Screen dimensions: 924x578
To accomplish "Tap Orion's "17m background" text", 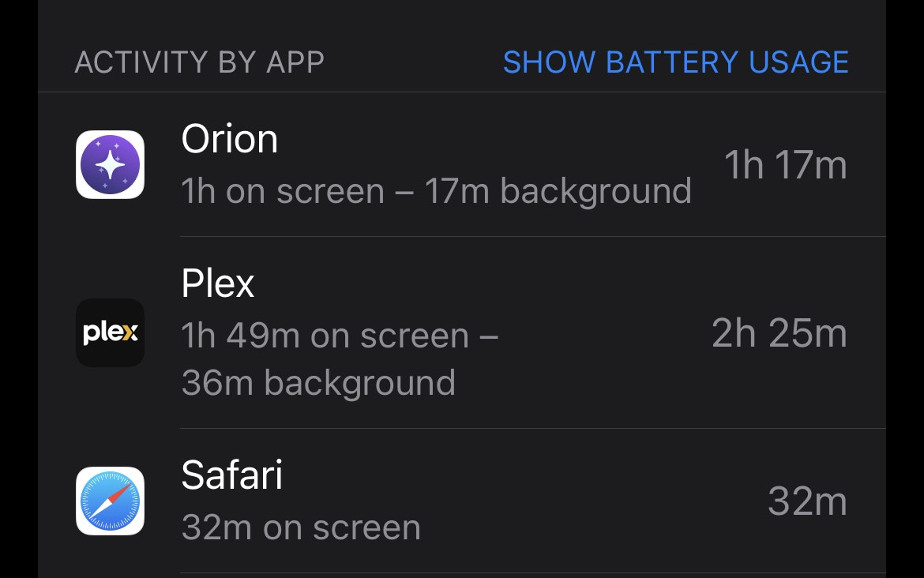I will point(558,191).
